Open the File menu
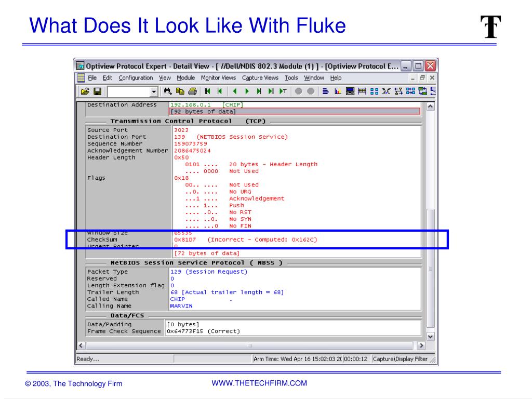Screen dimensions: 532x399 [92, 78]
